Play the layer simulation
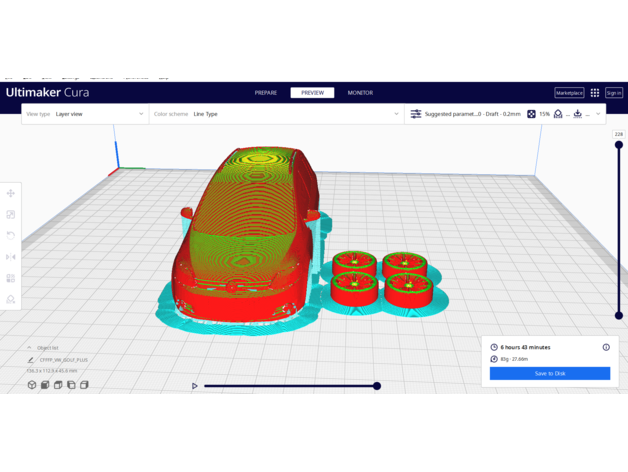Image resolution: width=628 pixels, height=472 pixels. pos(195,386)
